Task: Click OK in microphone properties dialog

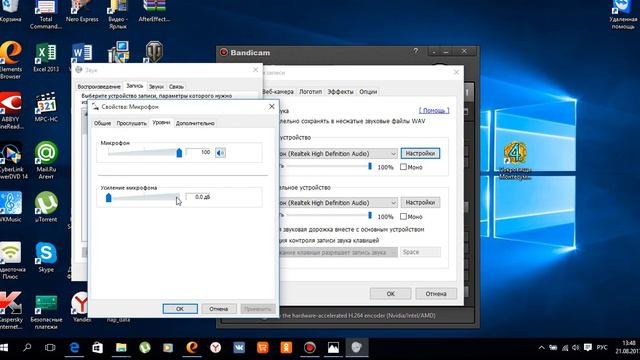Action: click(x=180, y=309)
